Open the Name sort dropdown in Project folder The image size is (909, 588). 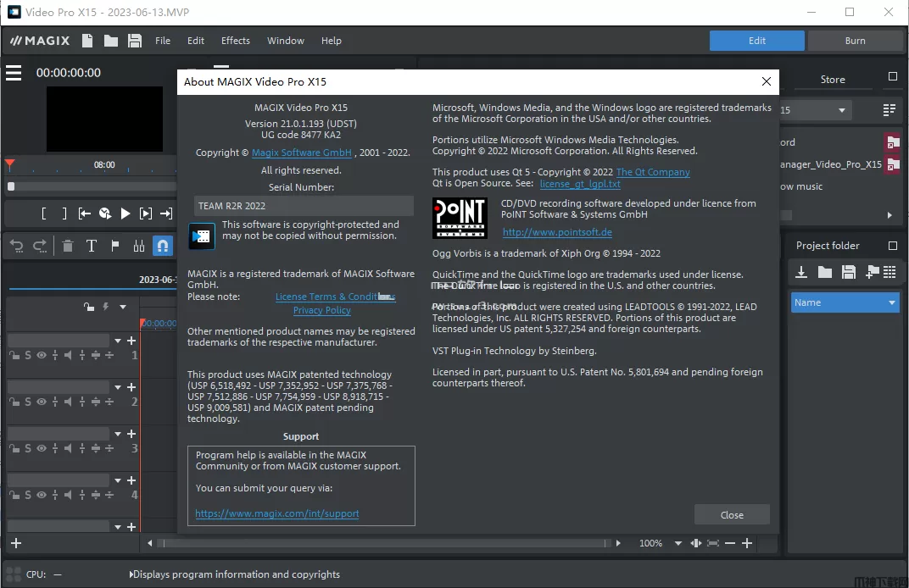[x=892, y=302]
